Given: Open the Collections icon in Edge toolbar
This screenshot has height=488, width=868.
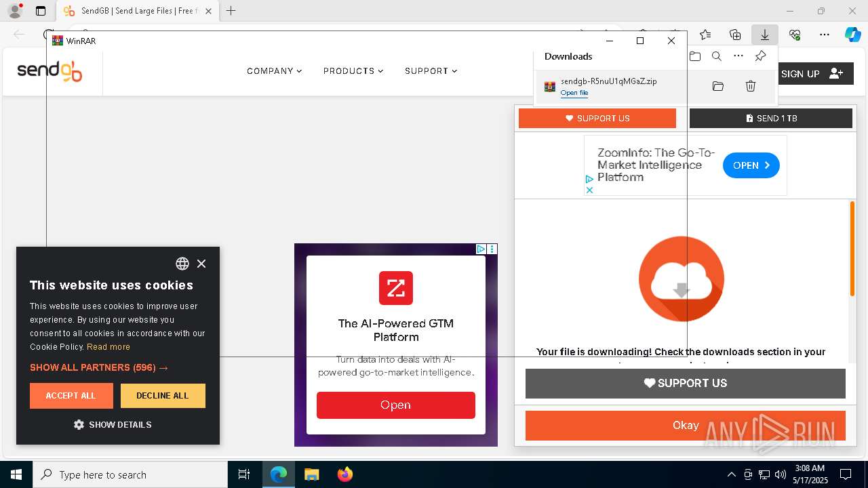Looking at the screenshot, I should tap(735, 35).
